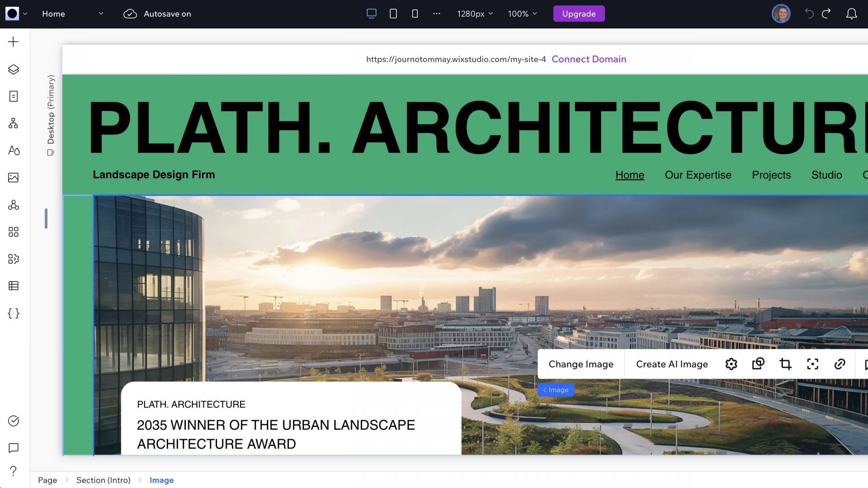Open the Media manager icon
Screen dimensions: 868x488
(14, 178)
